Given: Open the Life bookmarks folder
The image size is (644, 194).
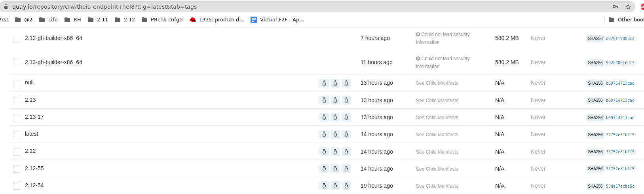Looking at the screenshot, I should click(48, 20).
